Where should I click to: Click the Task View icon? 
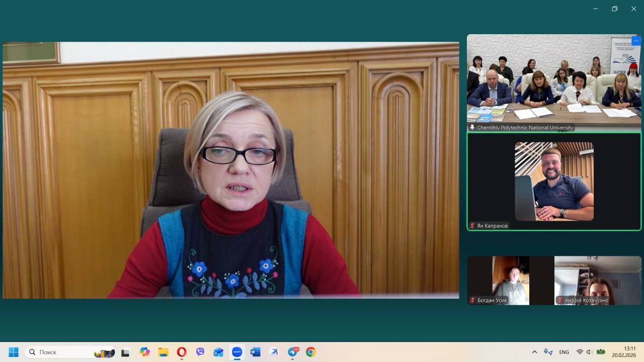125,352
